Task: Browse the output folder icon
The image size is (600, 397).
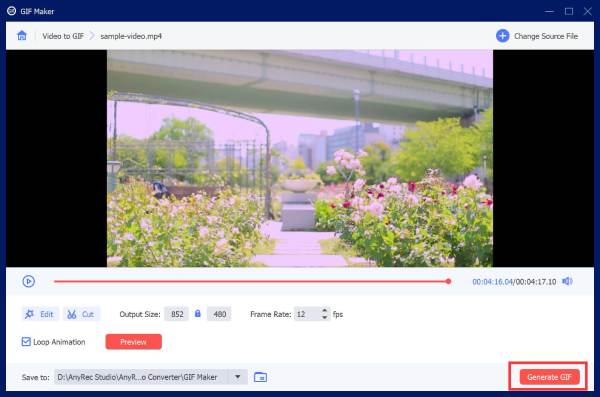Action: 260,377
